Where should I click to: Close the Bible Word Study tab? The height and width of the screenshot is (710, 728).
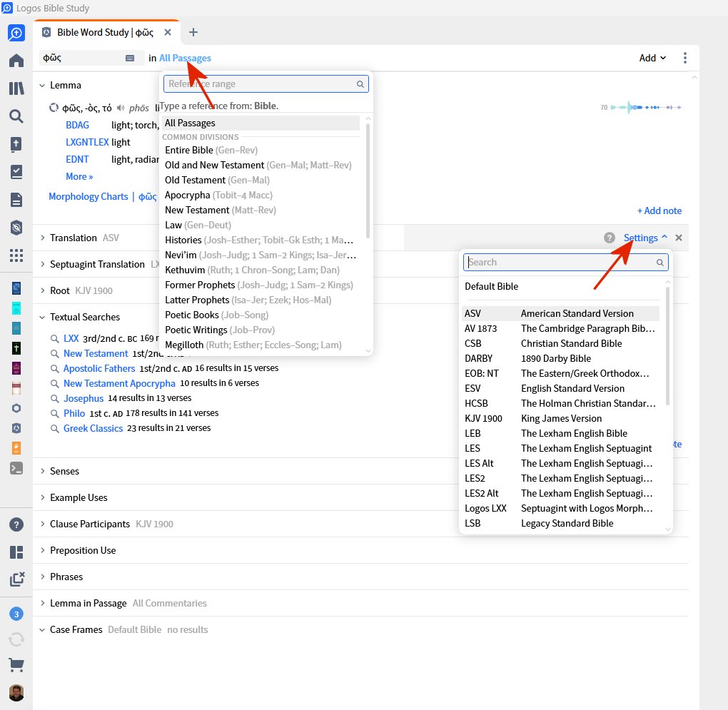tap(168, 32)
